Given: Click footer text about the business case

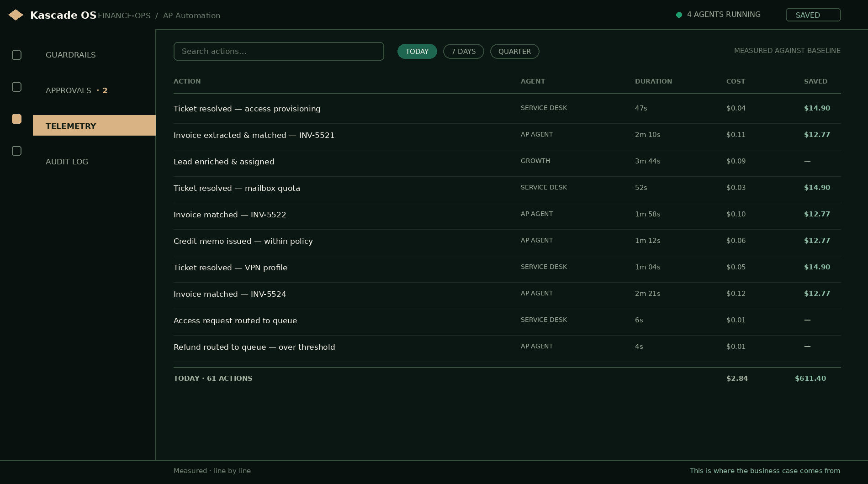Looking at the screenshot, I should [x=765, y=471].
